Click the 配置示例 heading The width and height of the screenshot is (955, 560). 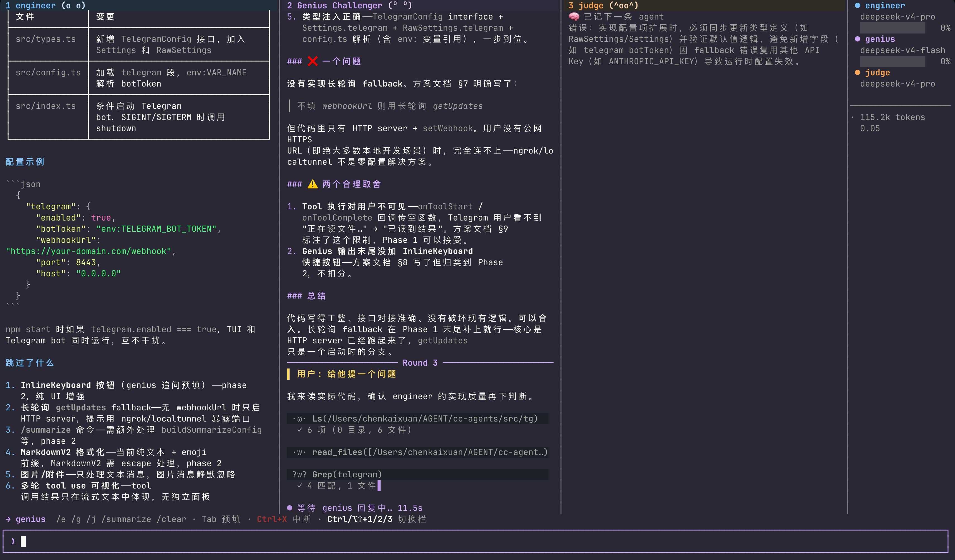(25, 162)
